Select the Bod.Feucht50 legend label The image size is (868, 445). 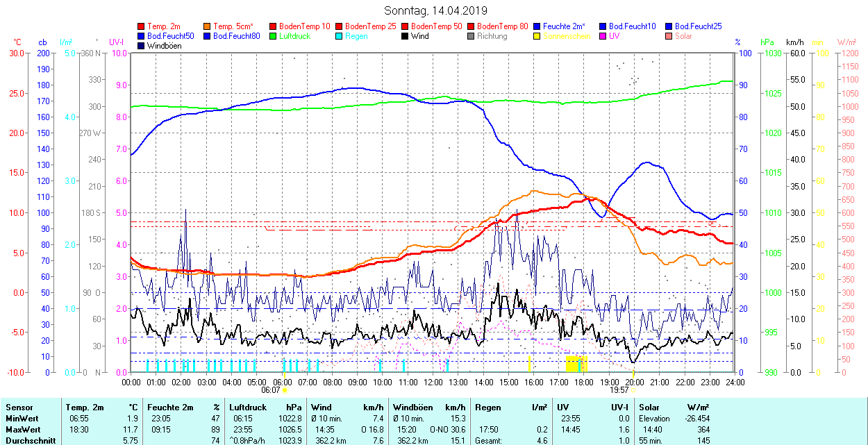[170, 36]
